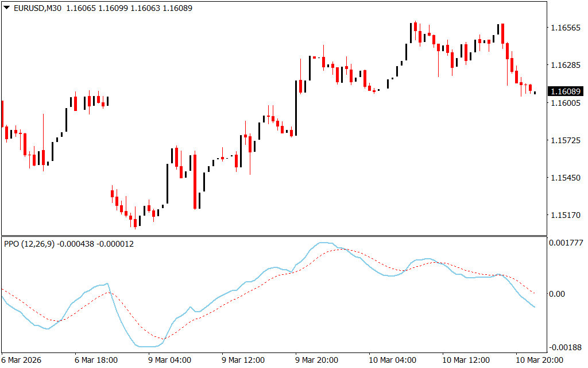Select the 6 Mar 18:00 time label
Viewport: 588px width, 368px height.
coord(96,361)
